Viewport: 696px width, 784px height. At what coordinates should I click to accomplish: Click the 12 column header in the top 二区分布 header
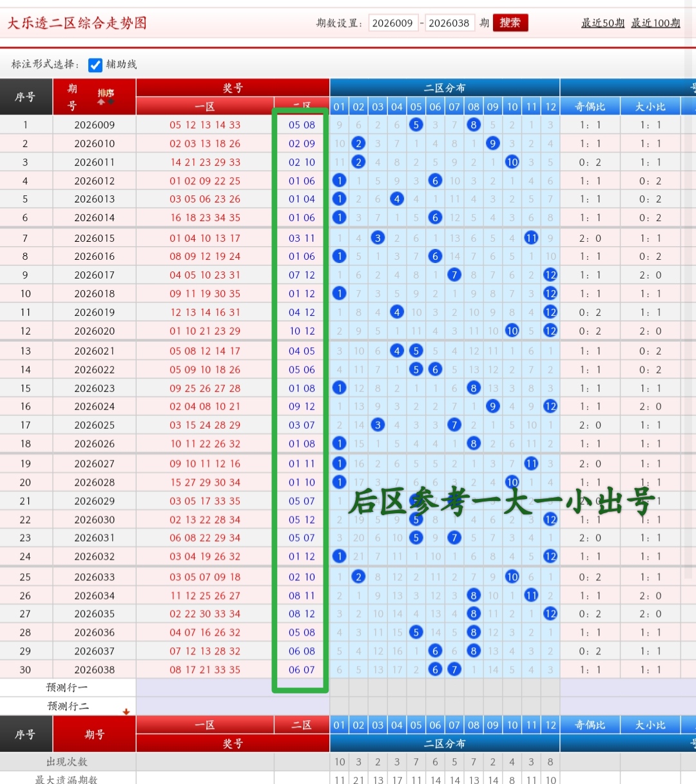pos(550,106)
